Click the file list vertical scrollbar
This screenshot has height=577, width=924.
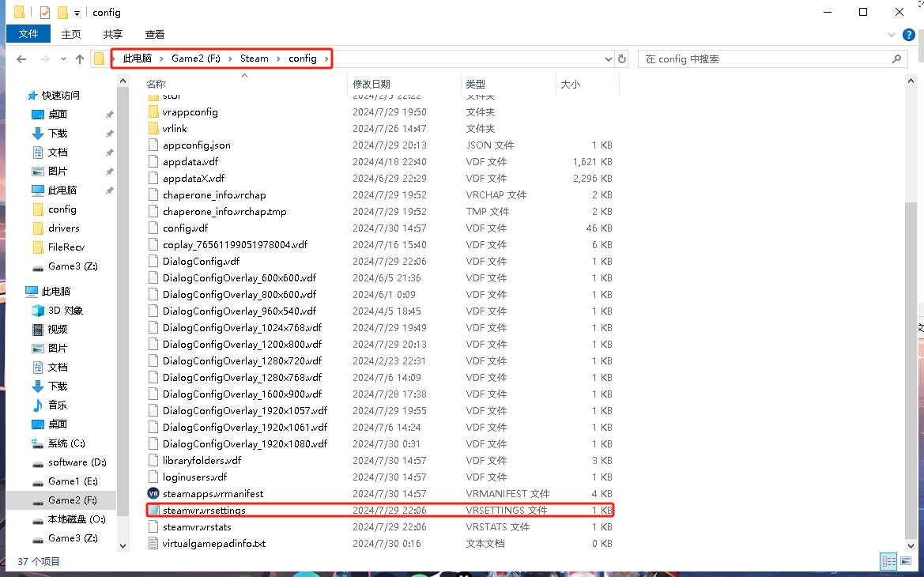[911, 370]
